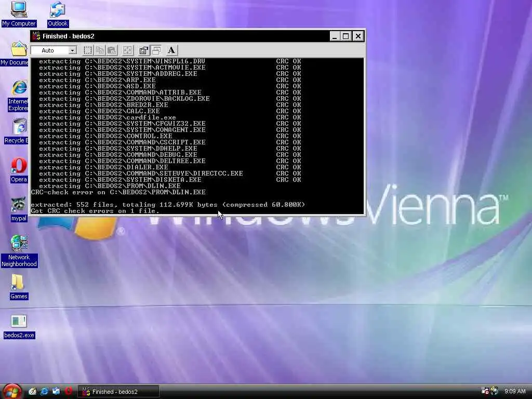This screenshot has width=532, height=399.
Task: Open the Auto font size dropdown
Action: click(x=54, y=50)
